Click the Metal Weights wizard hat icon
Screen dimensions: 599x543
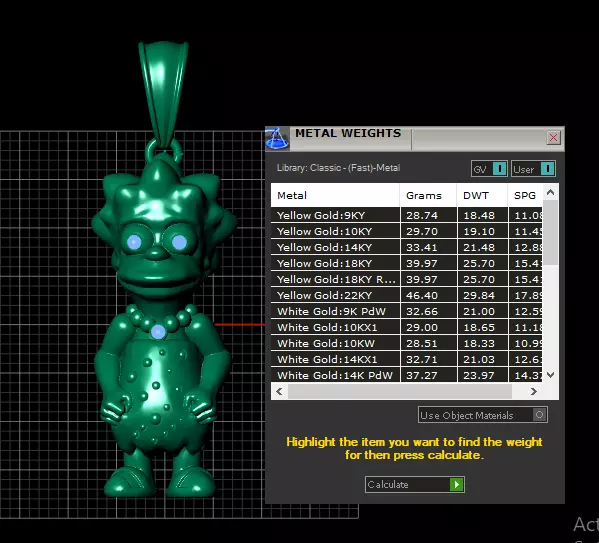pyautogui.click(x=277, y=138)
